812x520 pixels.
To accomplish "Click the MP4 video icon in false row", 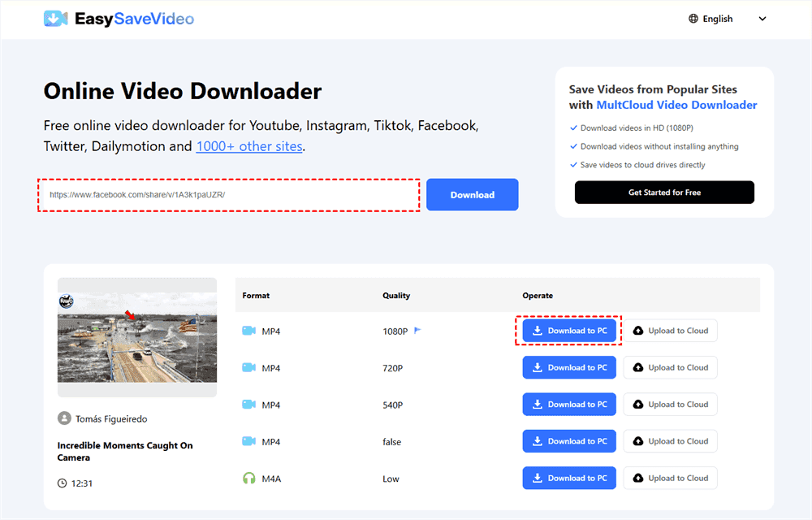I will tap(249, 440).
